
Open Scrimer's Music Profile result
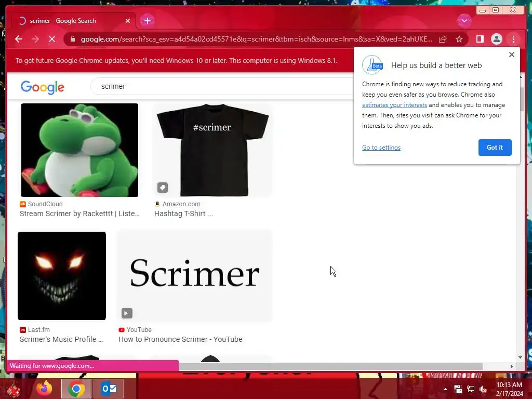coord(61,339)
